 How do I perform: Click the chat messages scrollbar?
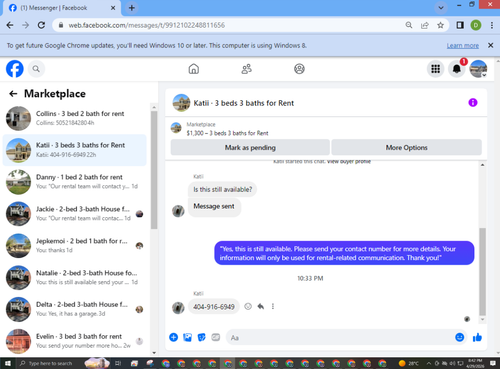tap(482, 272)
